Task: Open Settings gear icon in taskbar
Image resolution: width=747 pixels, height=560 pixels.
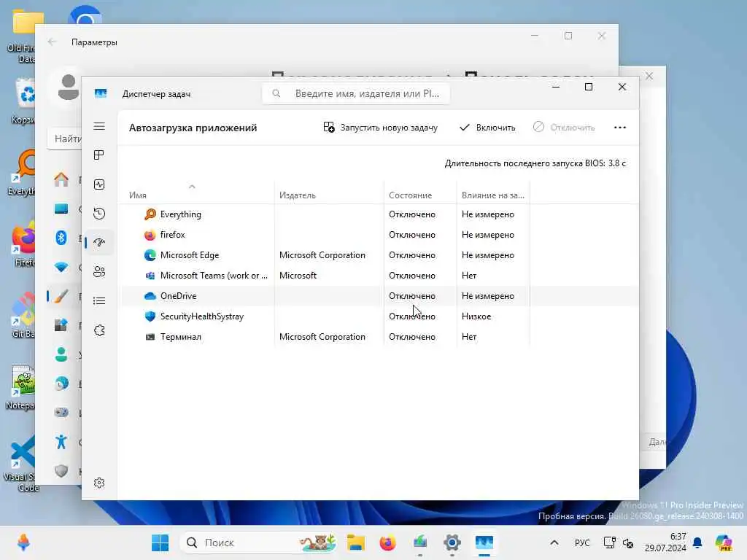Action: point(452,542)
